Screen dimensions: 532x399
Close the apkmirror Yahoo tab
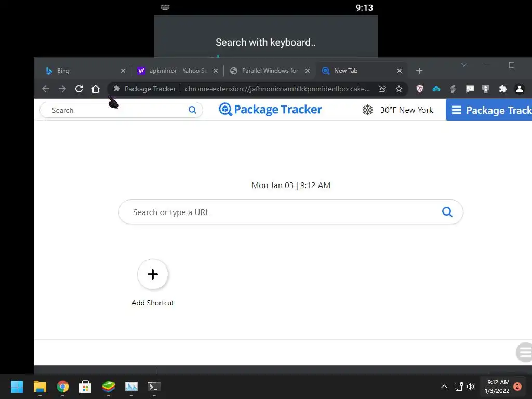(215, 71)
